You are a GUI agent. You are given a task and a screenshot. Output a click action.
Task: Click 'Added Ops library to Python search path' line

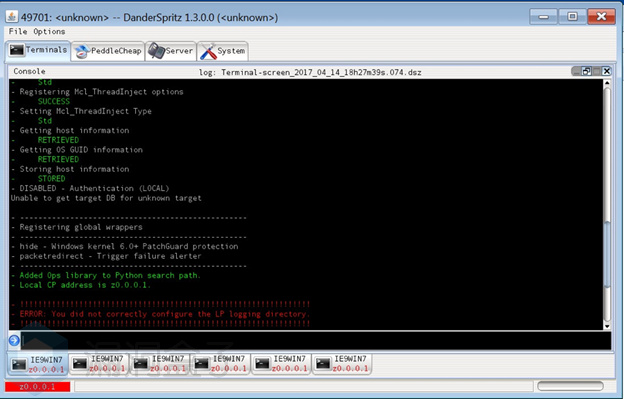pos(110,275)
